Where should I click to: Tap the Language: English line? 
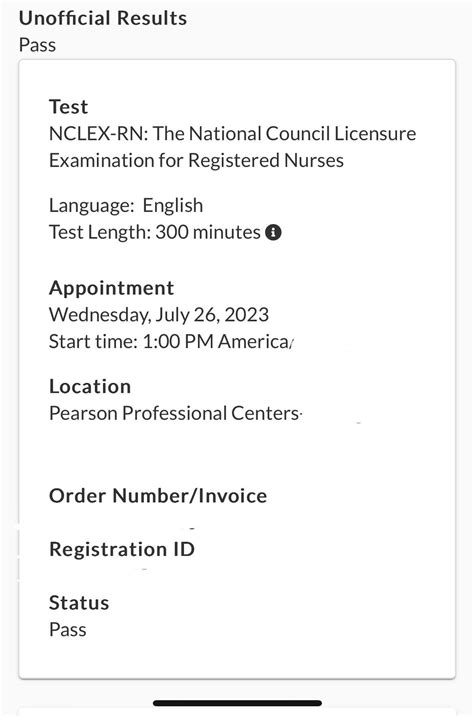(x=126, y=205)
